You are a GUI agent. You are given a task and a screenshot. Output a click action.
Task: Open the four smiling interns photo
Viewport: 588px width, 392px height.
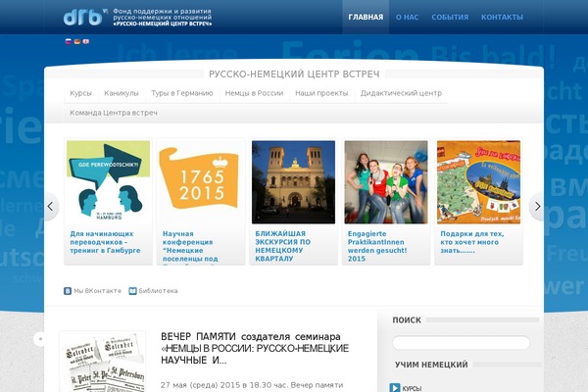[x=386, y=182]
